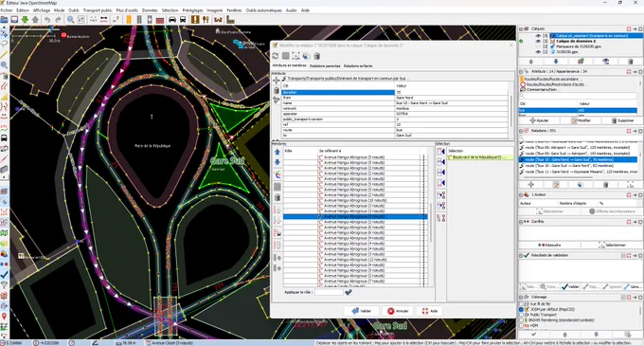Click the plus add-tag icon beside attribute table

(x=277, y=81)
